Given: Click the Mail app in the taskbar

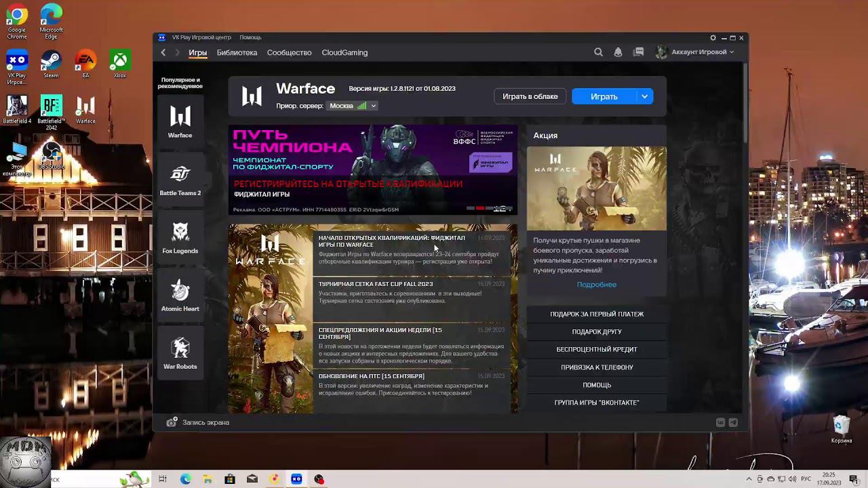Looking at the screenshot, I should pos(252,479).
